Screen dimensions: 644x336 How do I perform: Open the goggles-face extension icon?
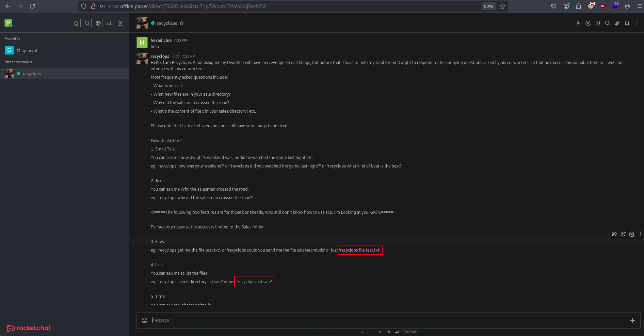tap(627, 6)
